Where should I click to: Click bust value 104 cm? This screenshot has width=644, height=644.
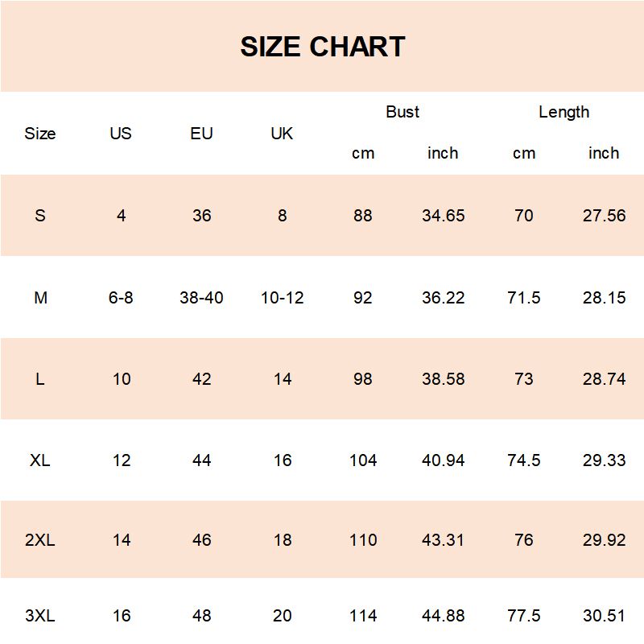(x=363, y=460)
